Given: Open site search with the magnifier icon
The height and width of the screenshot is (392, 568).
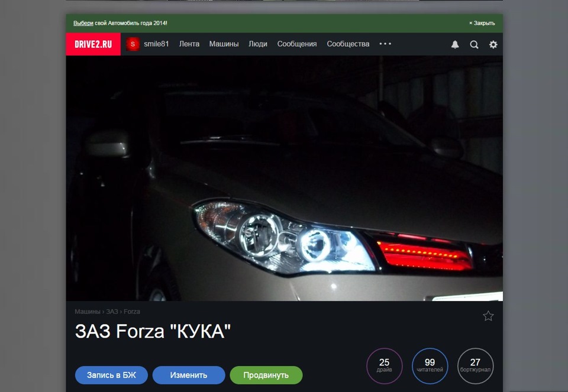Looking at the screenshot, I should click(474, 44).
